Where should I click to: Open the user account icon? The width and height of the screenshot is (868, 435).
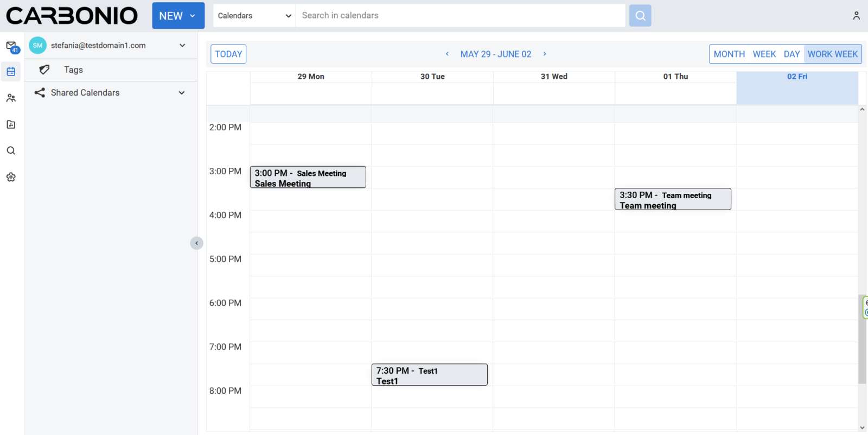point(856,16)
